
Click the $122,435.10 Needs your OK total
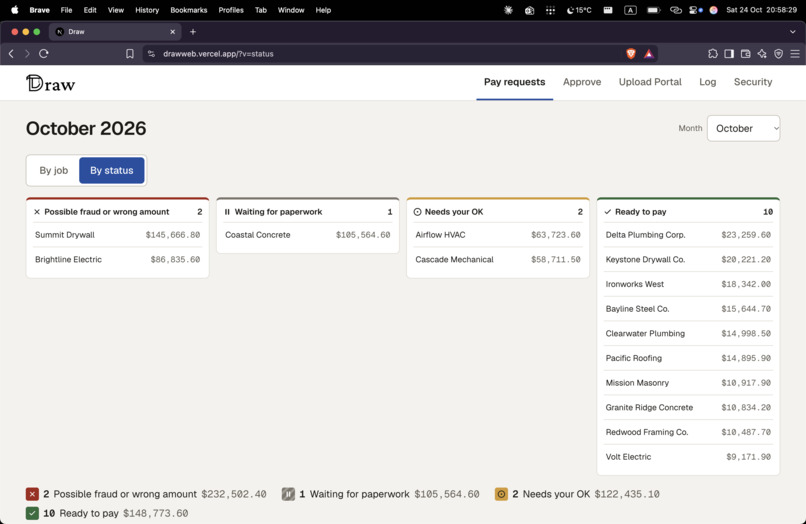tap(627, 494)
